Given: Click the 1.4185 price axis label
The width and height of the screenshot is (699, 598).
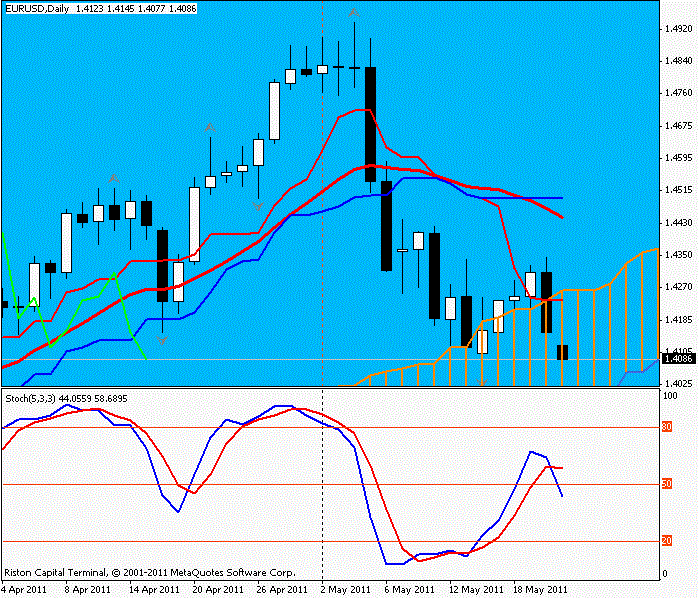Looking at the screenshot, I should [x=678, y=320].
